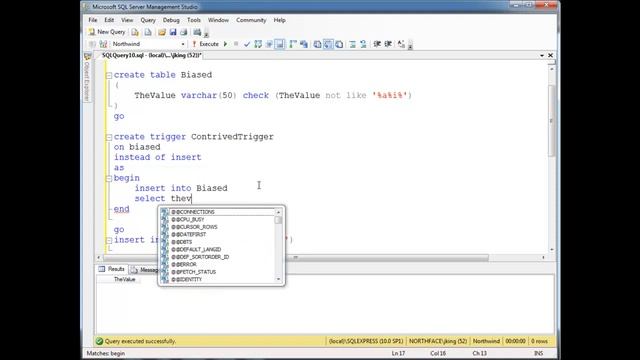The width and height of the screenshot is (640, 360).
Task: Select @@CONNECTIONS in the autocomplete list
Action: [217, 212]
